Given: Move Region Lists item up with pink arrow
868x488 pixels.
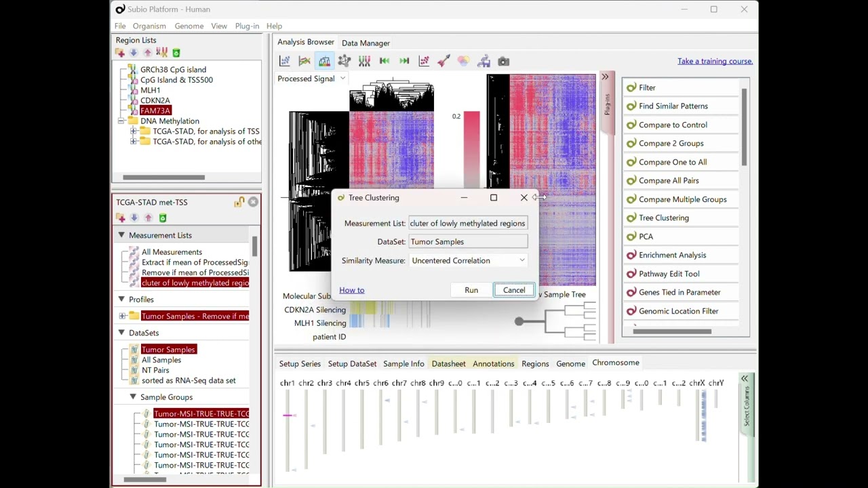Looking at the screenshot, I should pos(147,53).
